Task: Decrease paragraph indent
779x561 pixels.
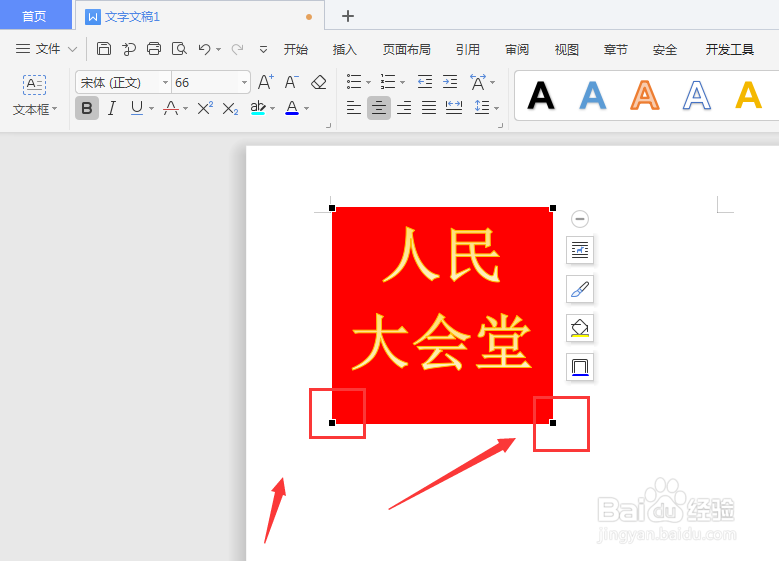Action: pyautogui.click(x=425, y=81)
